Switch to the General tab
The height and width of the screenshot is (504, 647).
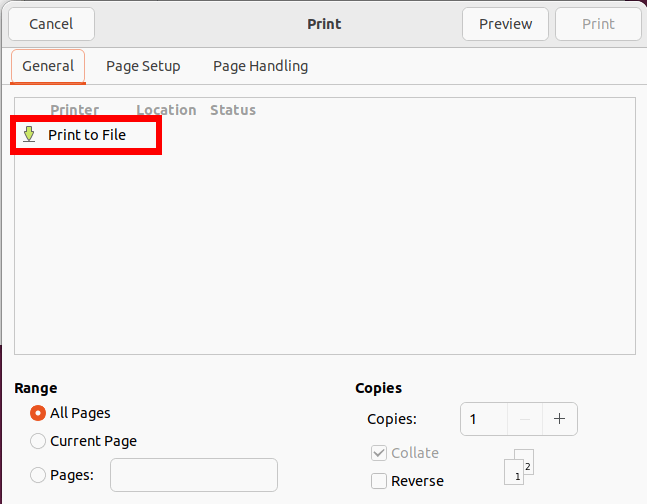click(48, 66)
